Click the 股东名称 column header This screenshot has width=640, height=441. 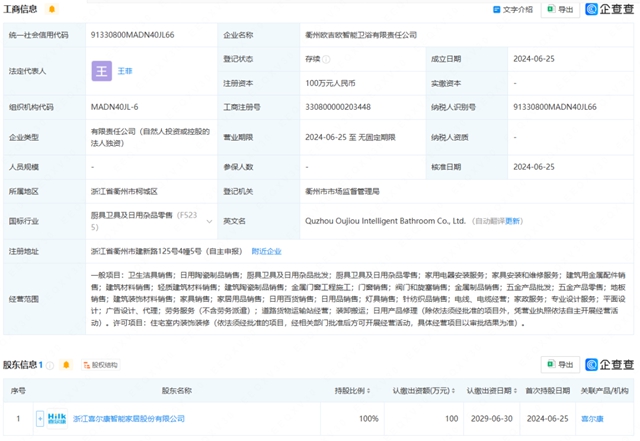coord(177,391)
